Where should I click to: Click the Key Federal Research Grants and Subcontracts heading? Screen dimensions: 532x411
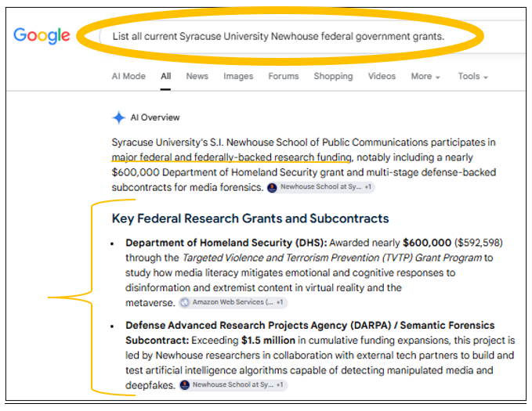tap(251, 218)
